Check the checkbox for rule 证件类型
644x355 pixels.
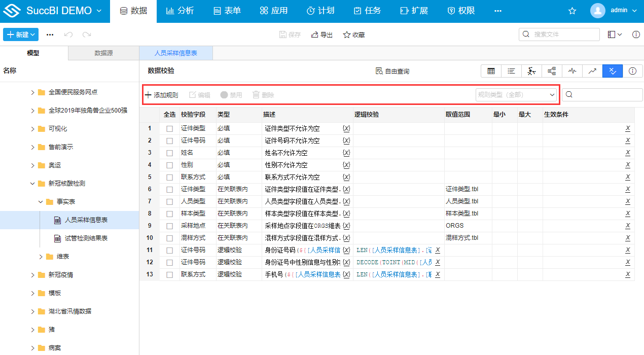click(x=170, y=128)
